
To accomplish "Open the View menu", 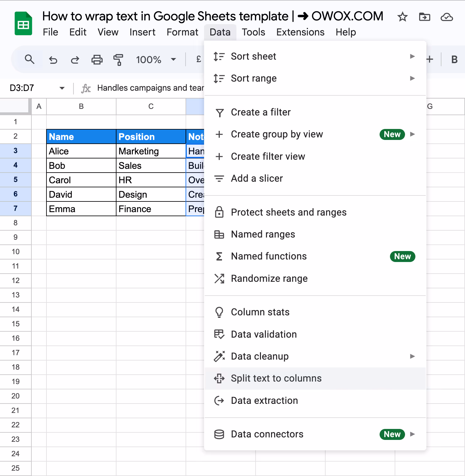I will 108,32.
